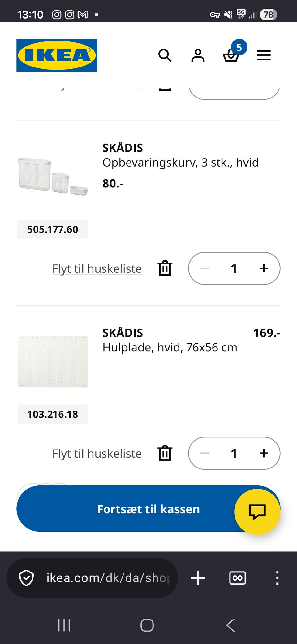
Task: Open a new browser tab
Action: (x=198, y=578)
